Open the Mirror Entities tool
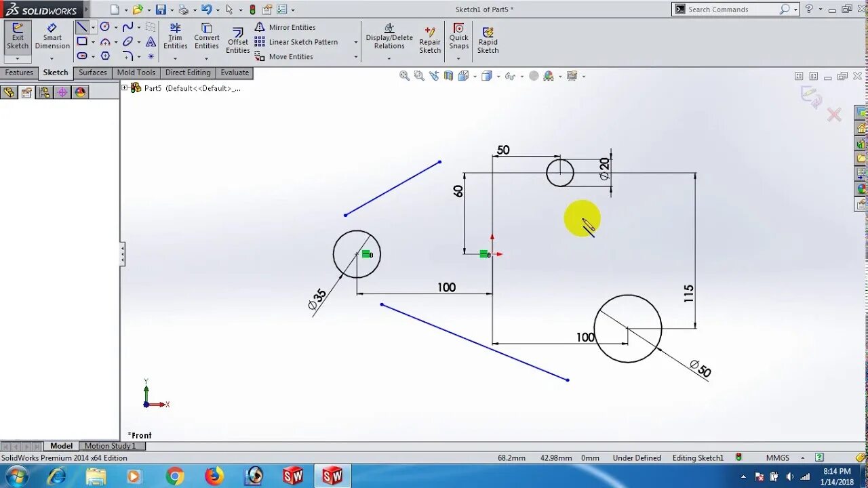This screenshot has height=488, width=868. click(291, 27)
